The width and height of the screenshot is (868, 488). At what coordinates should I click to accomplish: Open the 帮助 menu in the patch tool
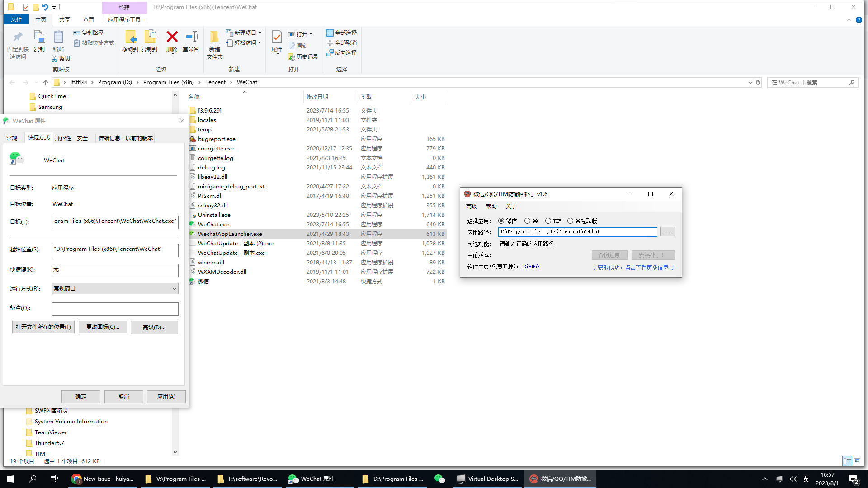491,206
